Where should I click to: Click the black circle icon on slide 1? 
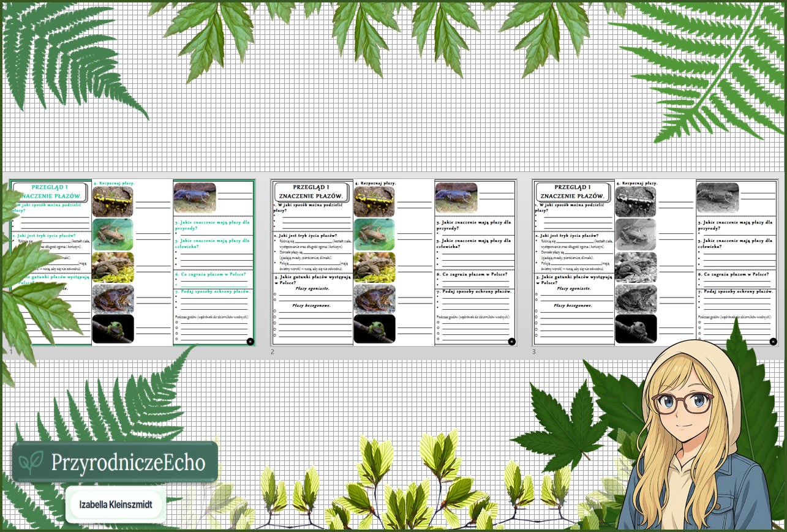[250, 342]
